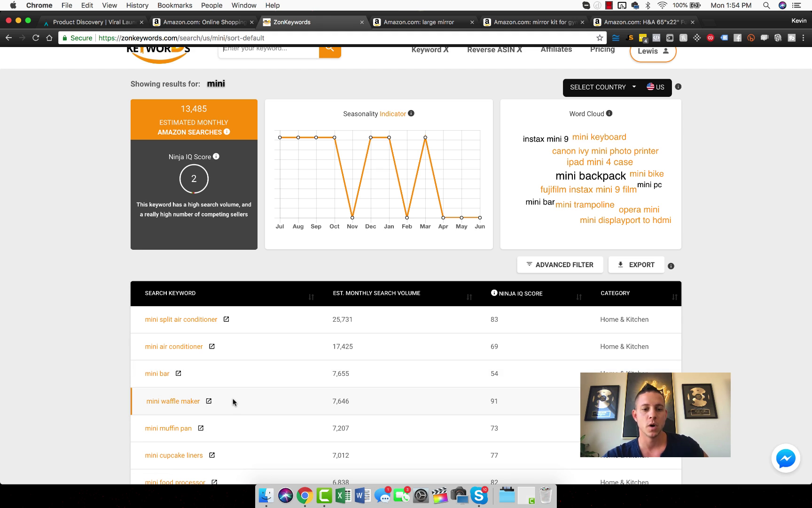
Task: Open the Facebook Messenger chat bubble
Action: 786,458
